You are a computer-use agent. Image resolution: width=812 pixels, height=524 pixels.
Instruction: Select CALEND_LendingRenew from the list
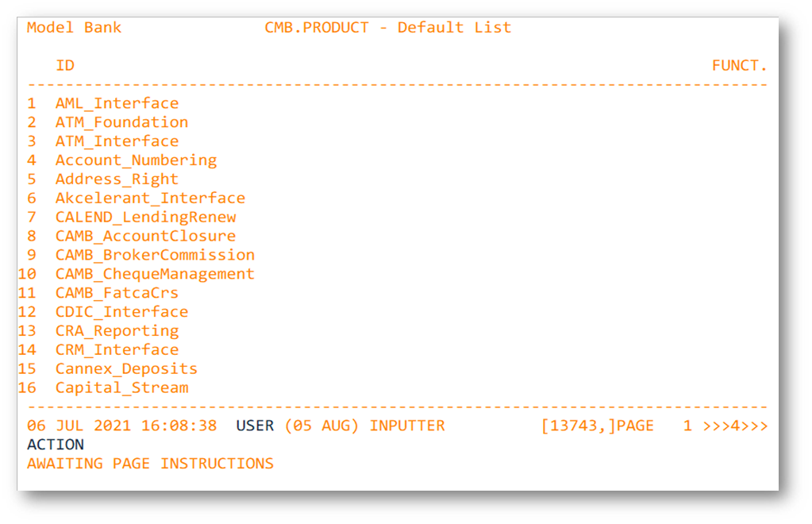point(145,218)
